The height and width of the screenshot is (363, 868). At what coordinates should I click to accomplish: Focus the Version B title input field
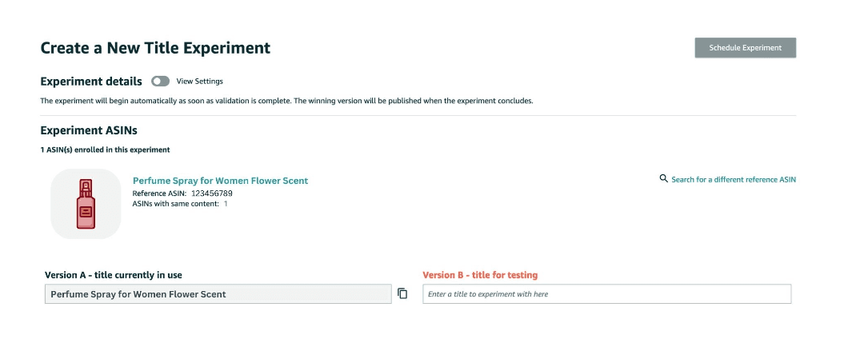pyautogui.click(x=606, y=294)
